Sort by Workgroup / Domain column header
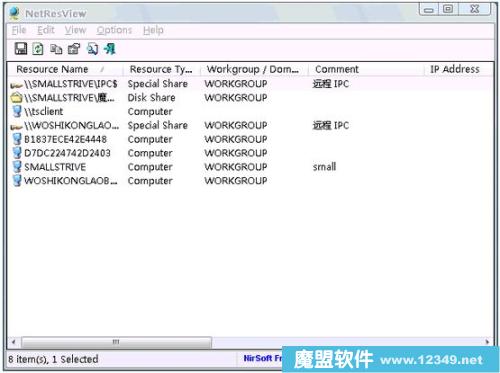This screenshot has height=373, width=500. pyautogui.click(x=254, y=69)
